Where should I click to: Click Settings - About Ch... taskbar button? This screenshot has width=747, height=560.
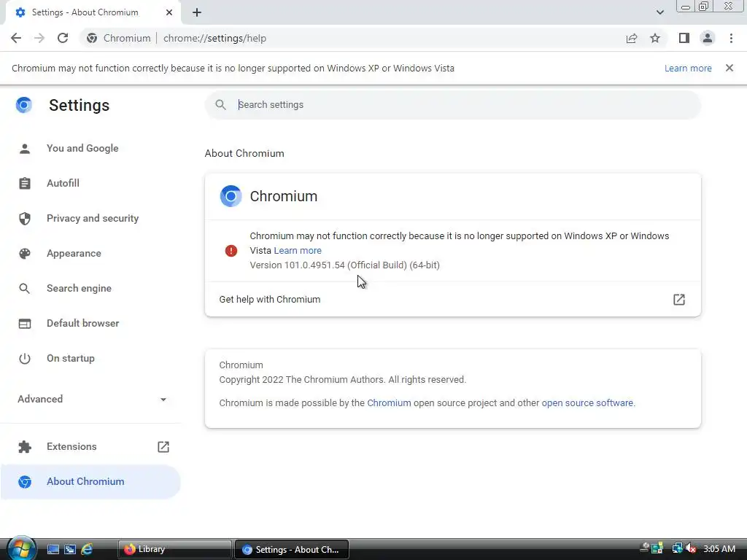292,550
